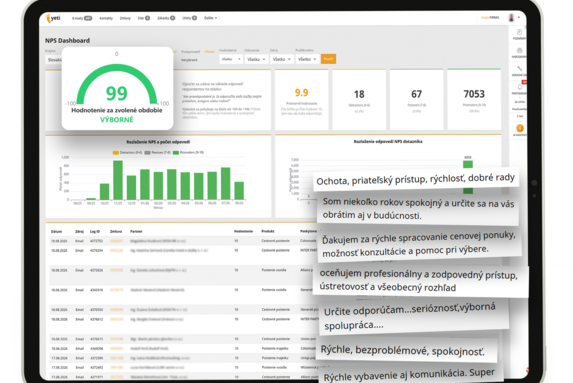Image resolution: width=573 pixels, height=383 pixels.
Task: Click the 99 NPS score gauge
Action: (117, 88)
